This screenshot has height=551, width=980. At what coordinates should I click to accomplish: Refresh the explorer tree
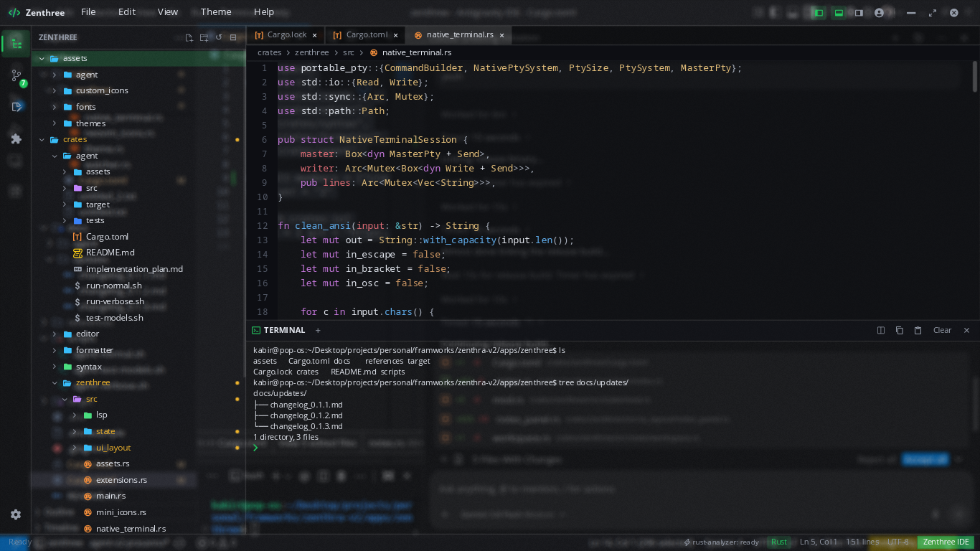click(219, 37)
